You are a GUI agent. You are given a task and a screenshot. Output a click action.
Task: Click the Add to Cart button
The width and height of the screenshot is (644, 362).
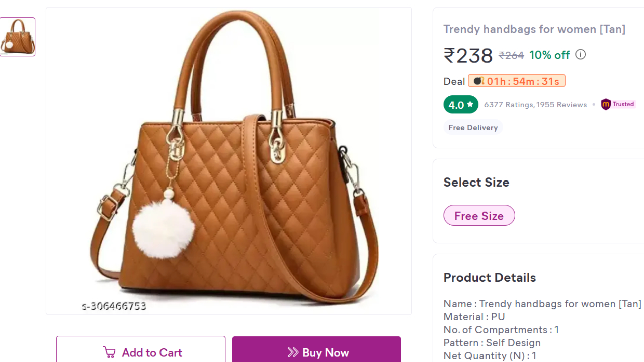tap(140, 352)
